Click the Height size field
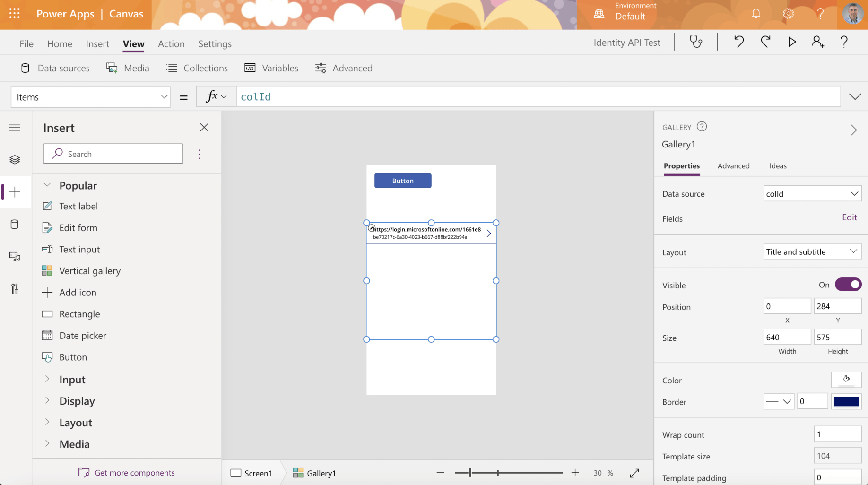Viewport: 868px width, 485px height. pos(837,338)
